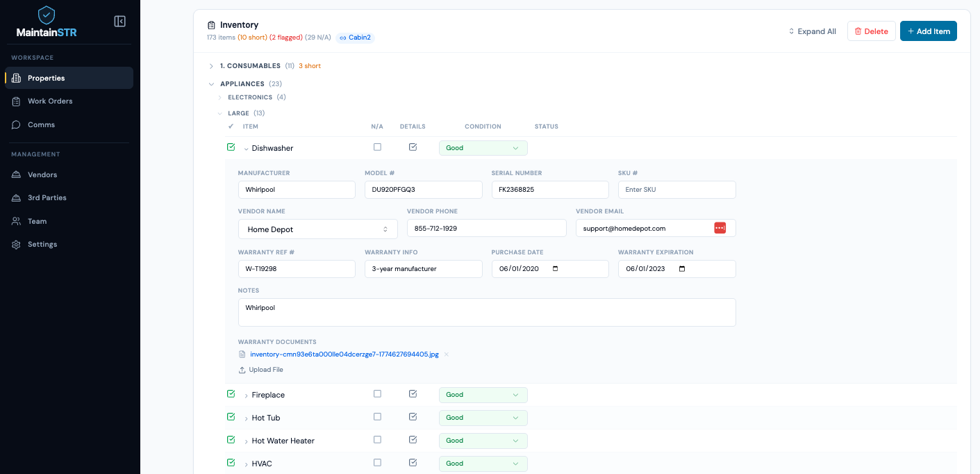Open Team in the sidebar

(x=69, y=222)
